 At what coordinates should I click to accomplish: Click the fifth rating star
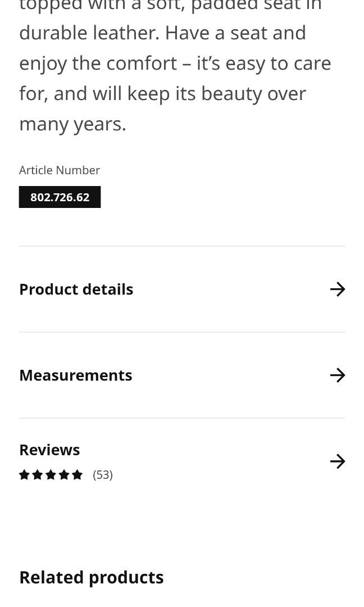click(78, 475)
